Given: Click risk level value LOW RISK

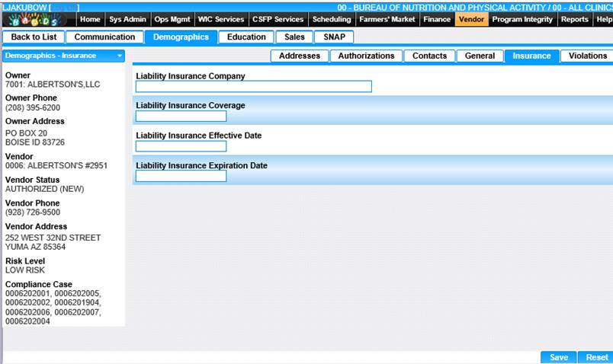Looking at the screenshot, I should pyautogui.click(x=25, y=270).
